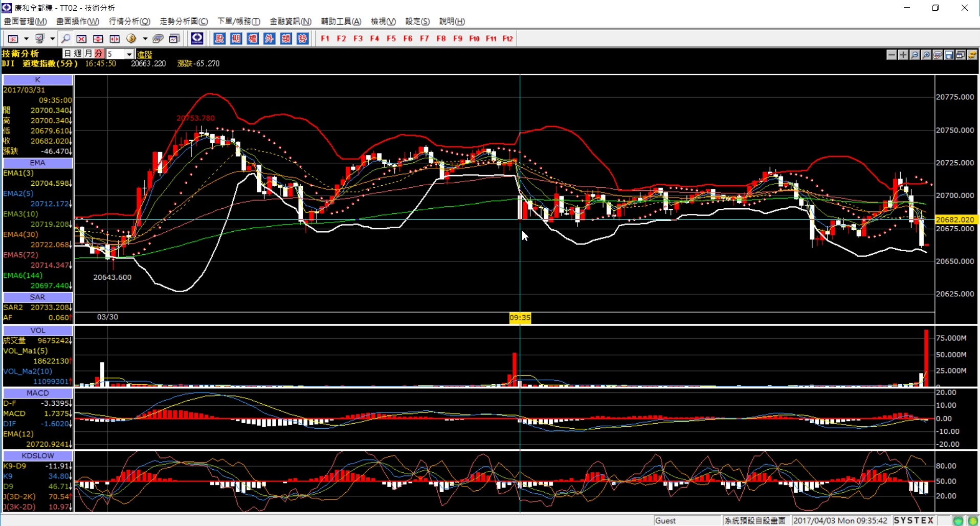This screenshot has height=526, width=980.
Task: Open the 走勢分析圖(C) menu
Action: coord(184,21)
